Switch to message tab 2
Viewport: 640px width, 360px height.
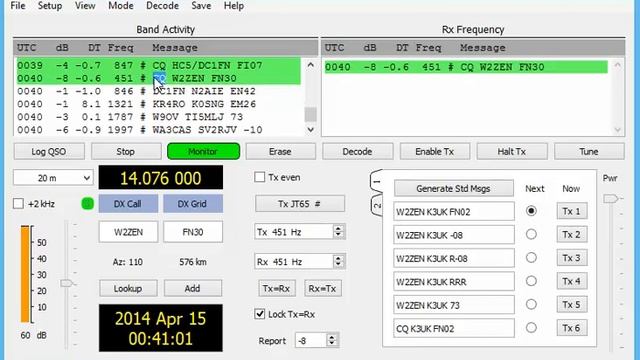[377, 206]
